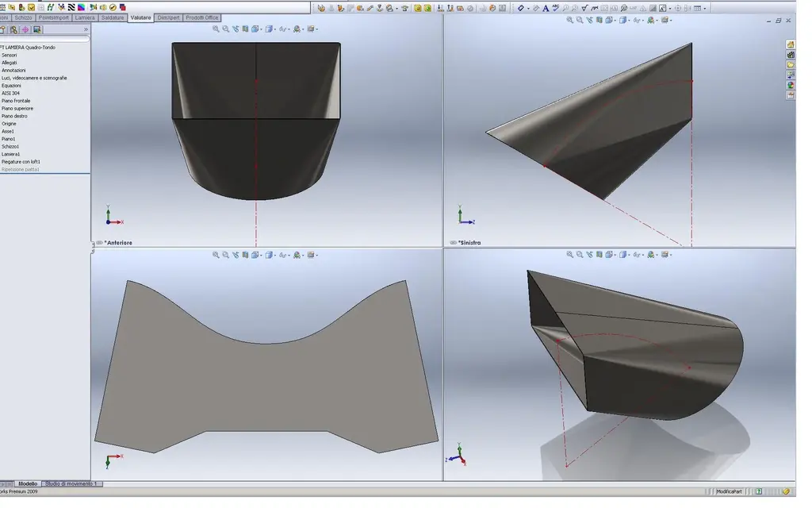The width and height of the screenshot is (812, 508).
Task: Open view orientation dropdown in Anteriore viewport
Action: click(257, 29)
